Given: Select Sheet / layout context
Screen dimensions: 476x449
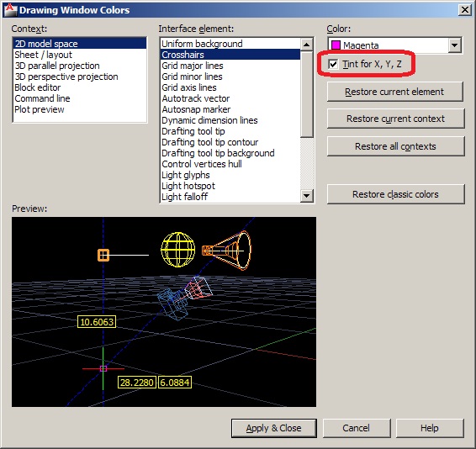Looking at the screenshot, I should (44, 55).
